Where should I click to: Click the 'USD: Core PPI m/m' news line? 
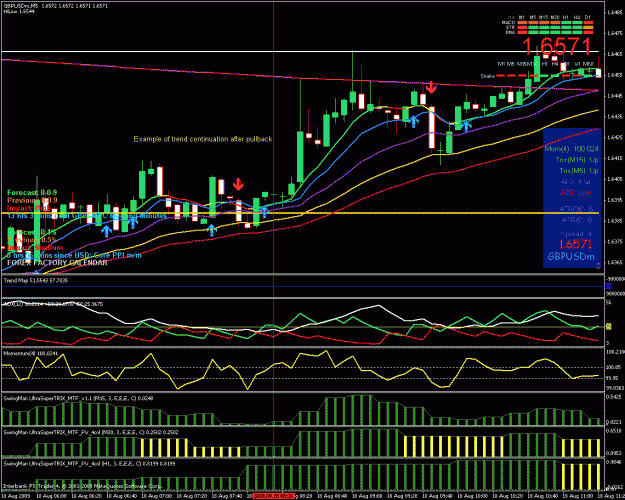(74, 255)
